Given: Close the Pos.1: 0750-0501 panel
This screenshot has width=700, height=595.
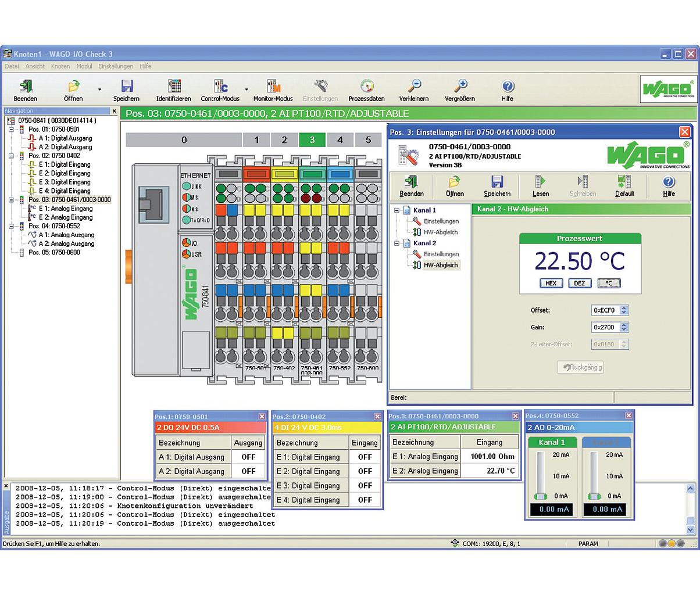Looking at the screenshot, I should click(262, 417).
